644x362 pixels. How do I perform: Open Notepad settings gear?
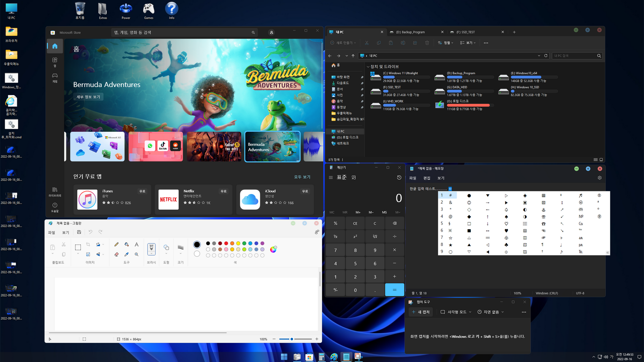[x=599, y=178]
